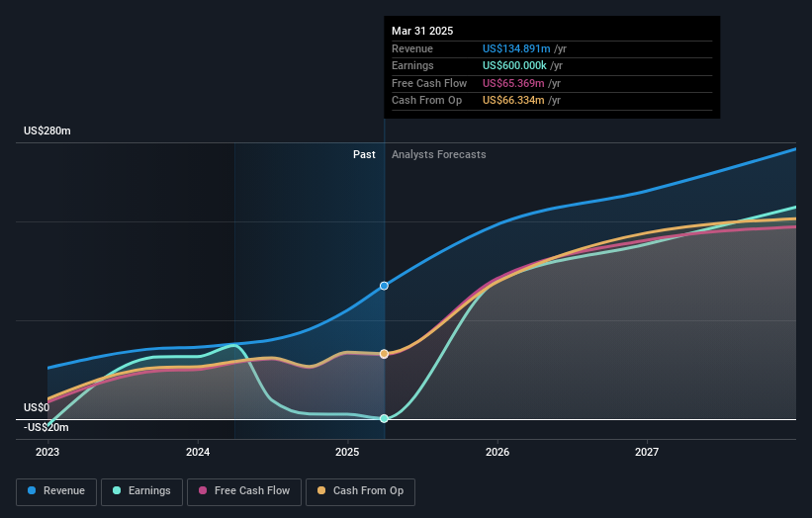
Task: Click the US$0 y-axis label
Action: 37,407
